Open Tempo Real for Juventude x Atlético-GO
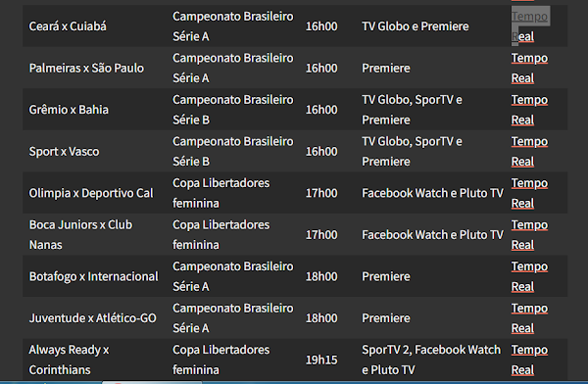This screenshot has height=384, width=588. (529, 317)
